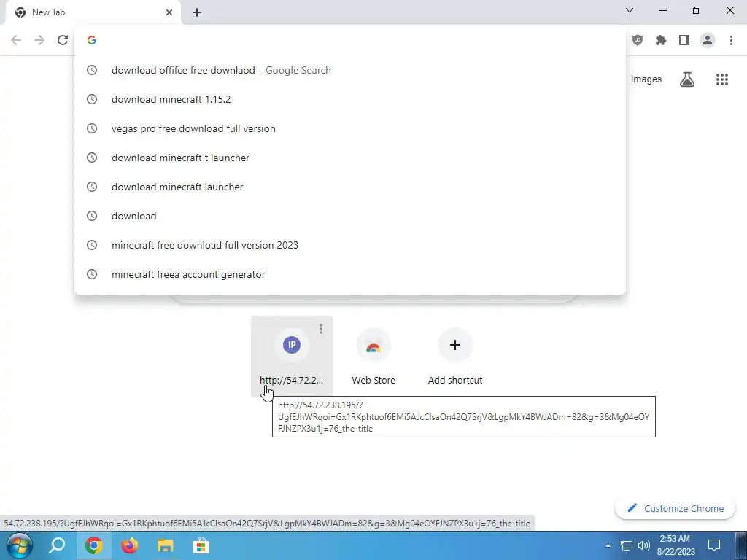Select the plain 'download' suggestion
This screenshot has height=560, width=747.
pyautogui.click(x=349, y=216)
